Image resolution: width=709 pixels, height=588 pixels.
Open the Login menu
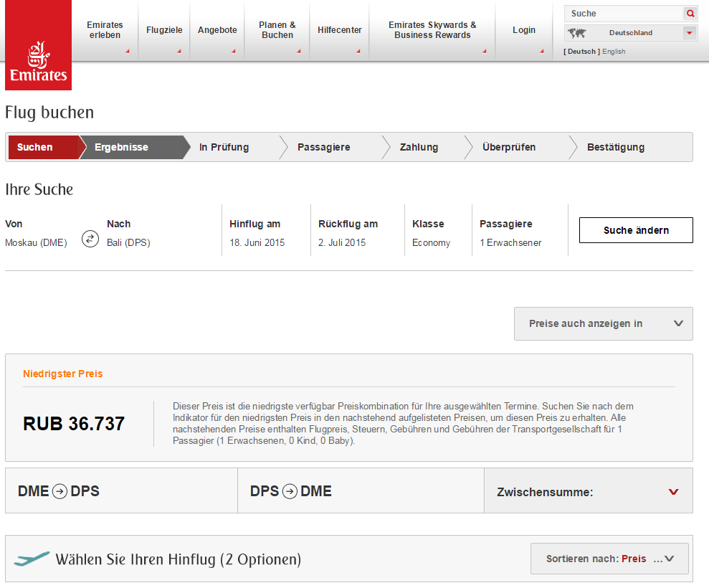(523, 30)
